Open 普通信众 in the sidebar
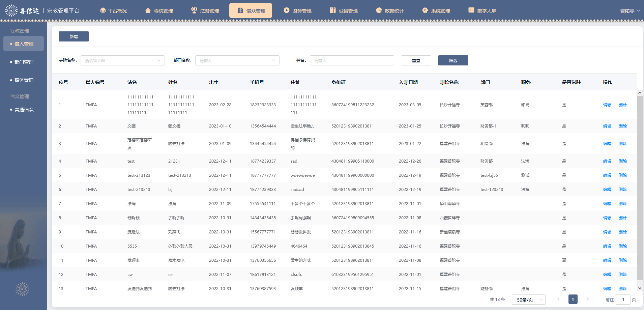The width and height of the screenshot is (644, 310). click(x=24, y=110)
